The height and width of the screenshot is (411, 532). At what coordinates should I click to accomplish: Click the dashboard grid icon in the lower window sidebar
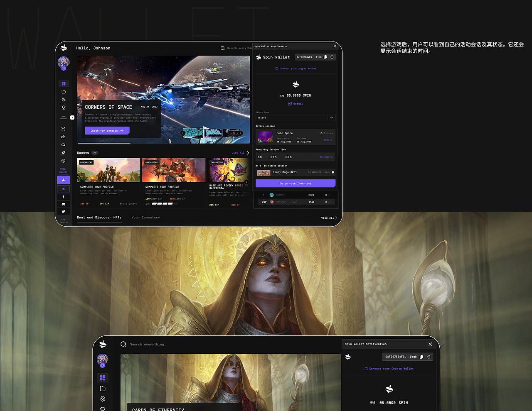click(103, 378)
